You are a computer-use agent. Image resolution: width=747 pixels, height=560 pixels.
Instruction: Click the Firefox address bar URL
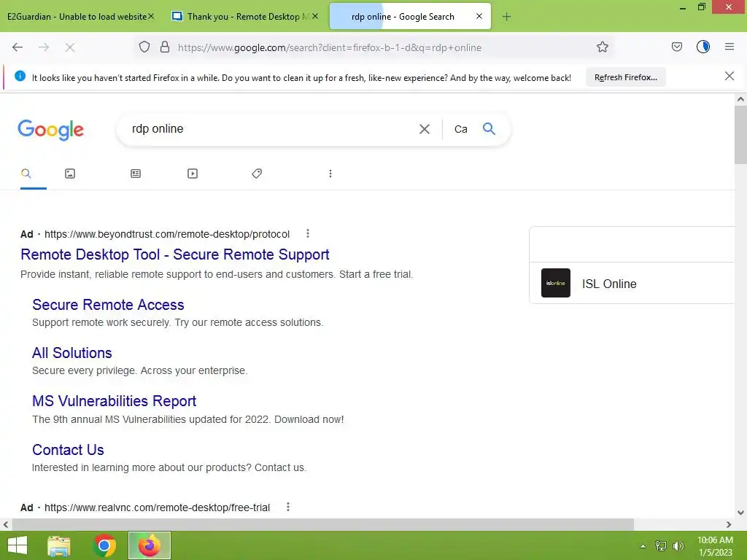(329, 47)
